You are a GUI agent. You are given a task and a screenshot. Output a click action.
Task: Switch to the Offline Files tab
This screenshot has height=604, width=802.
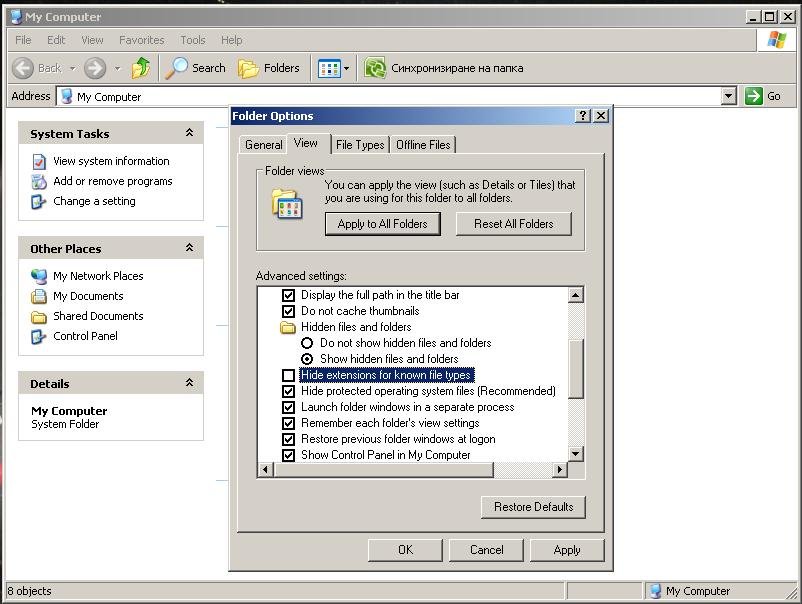[x=423, y=145]
